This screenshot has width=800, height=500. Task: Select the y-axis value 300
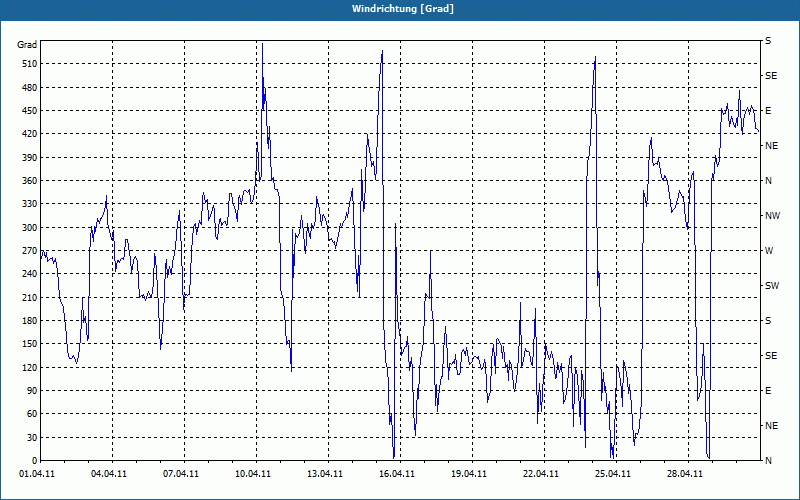31,228
